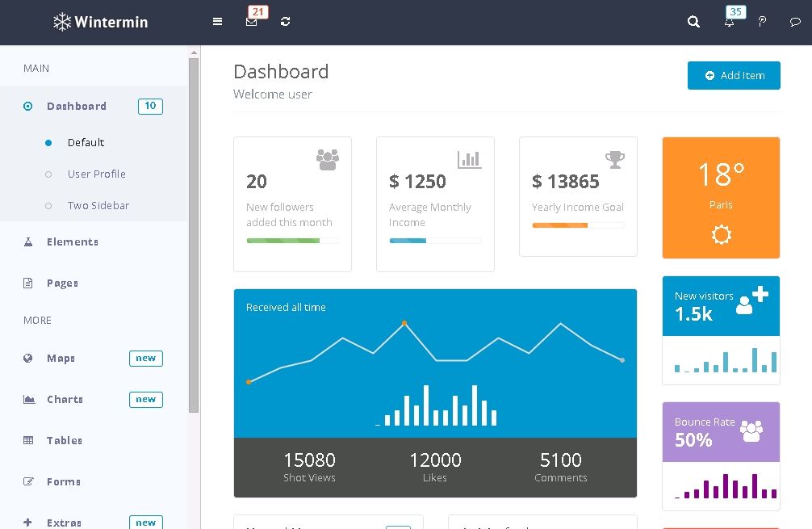Click the help question mark icon
The image size is (812, 529).
(762, 22)
